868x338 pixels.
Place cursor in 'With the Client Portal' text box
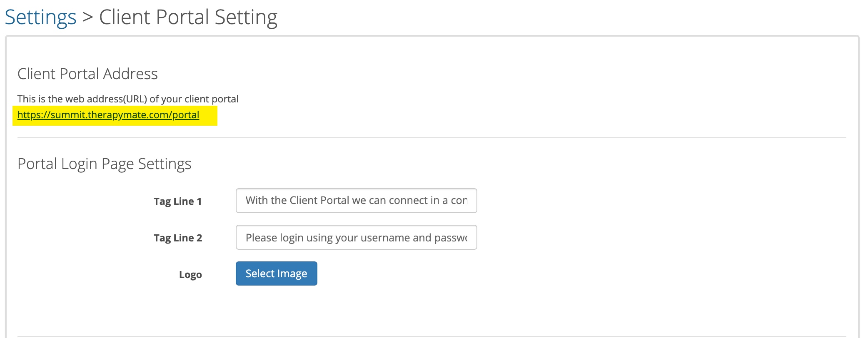356,201
